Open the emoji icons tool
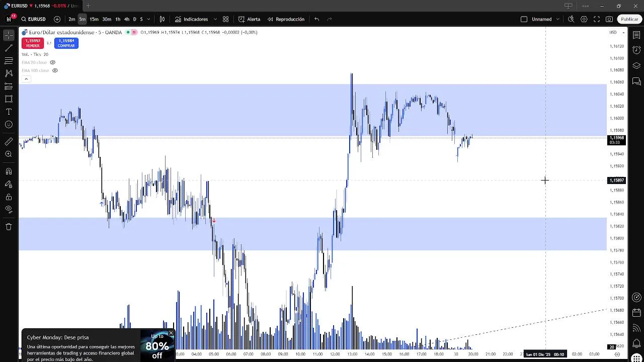This screenshot has width=644, height=362. (9, 125)
